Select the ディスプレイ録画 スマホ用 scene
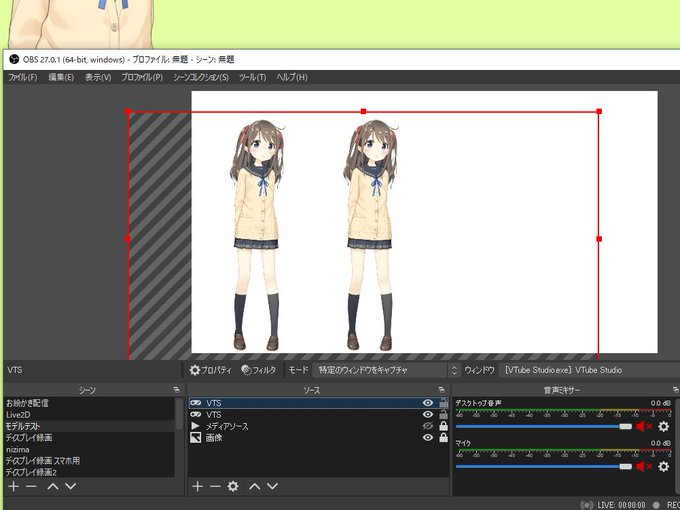Viewport: 680px width, 510px height. click(89, 461)
